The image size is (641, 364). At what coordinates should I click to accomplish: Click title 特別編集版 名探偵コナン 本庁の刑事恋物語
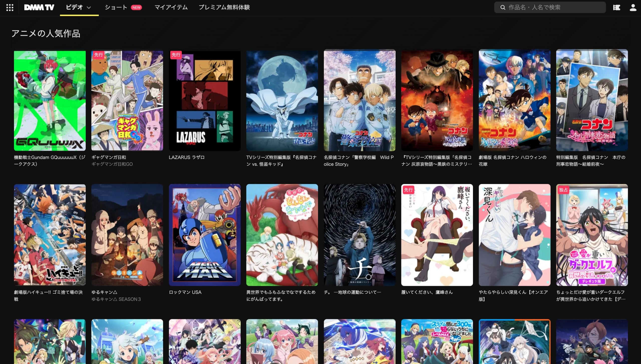591,161
